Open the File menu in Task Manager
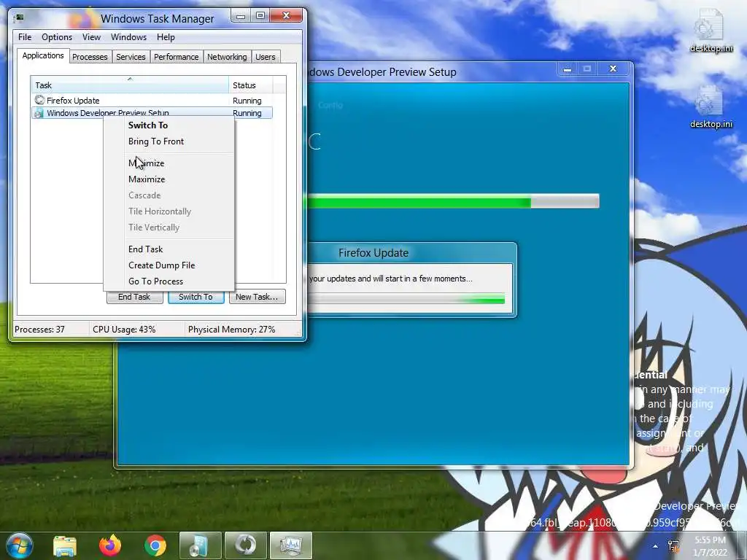The height and width of the screenshot is (560, 747). coord(25,37)
